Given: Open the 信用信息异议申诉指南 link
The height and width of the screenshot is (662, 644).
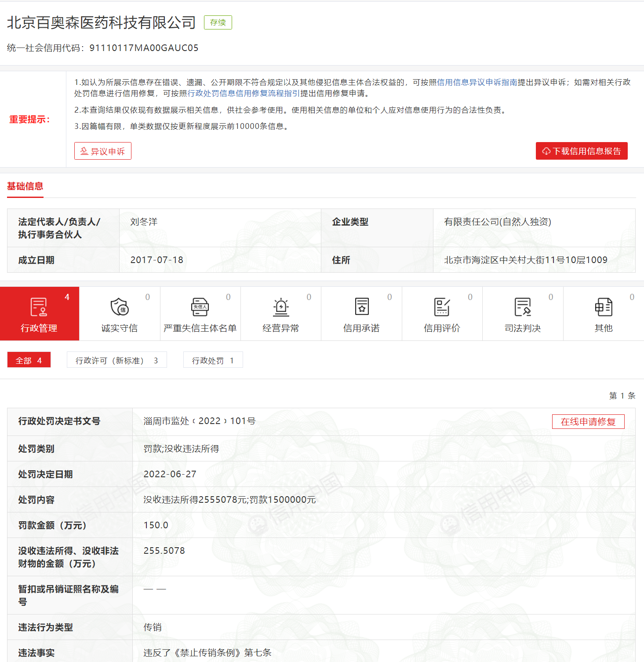Looking at the screenshot, I should [477, 82].
